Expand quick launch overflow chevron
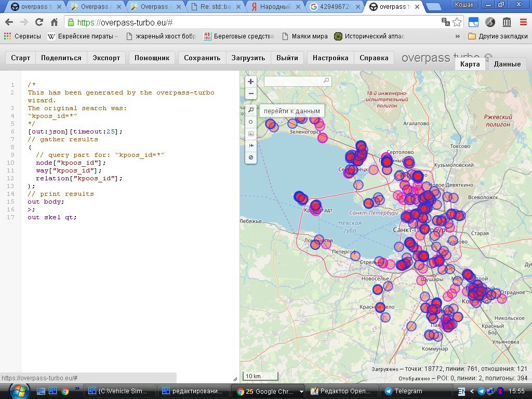 [x=77, y=389]
